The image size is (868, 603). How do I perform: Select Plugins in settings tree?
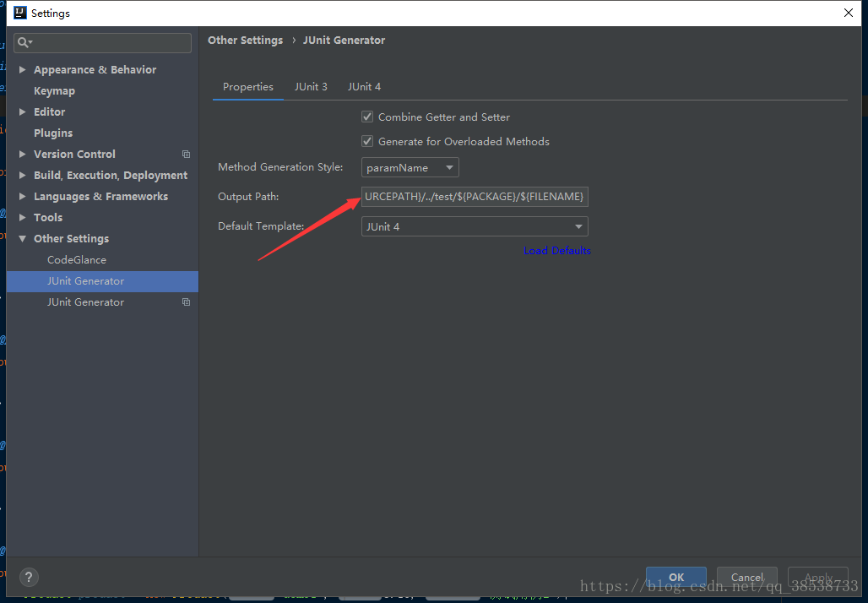tap(53, 133)
